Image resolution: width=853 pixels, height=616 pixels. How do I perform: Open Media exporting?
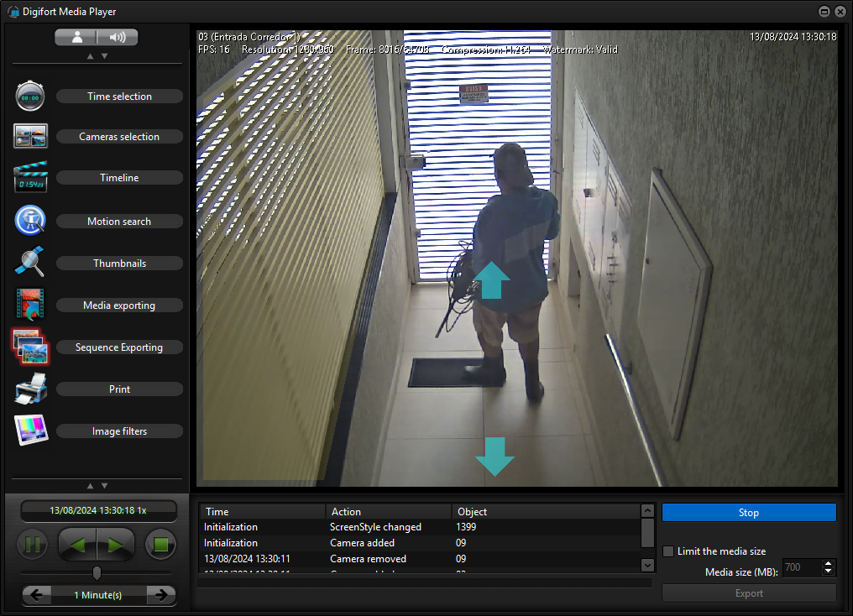(119, 305)
